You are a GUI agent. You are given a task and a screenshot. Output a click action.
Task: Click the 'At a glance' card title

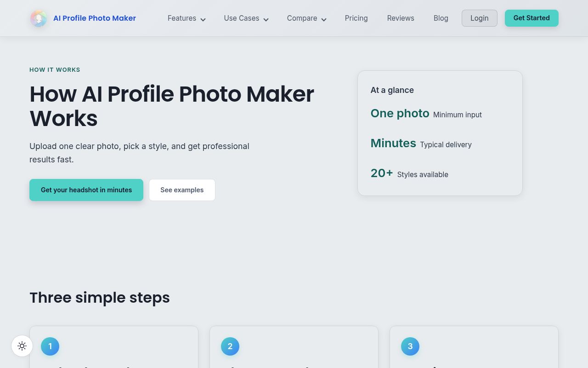[392, 90]
